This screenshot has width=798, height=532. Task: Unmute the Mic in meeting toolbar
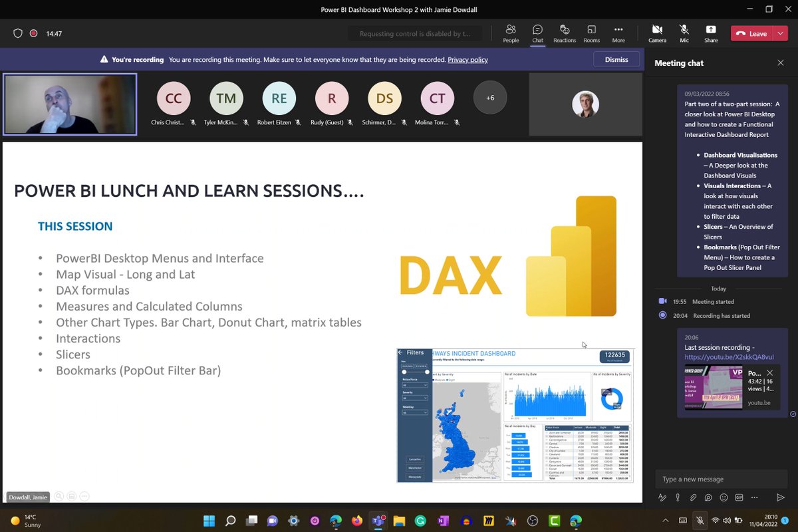click(684, 33)
